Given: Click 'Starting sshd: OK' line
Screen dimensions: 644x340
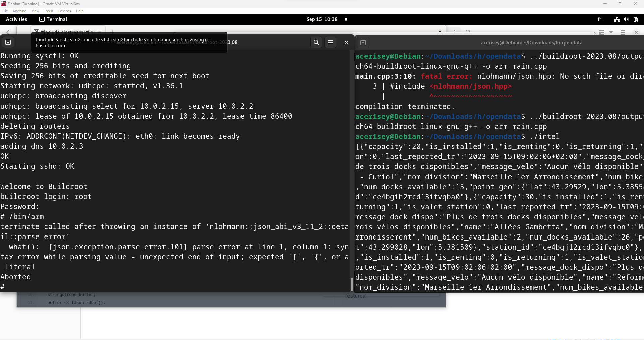Looking at the screenshot, I should click(x=37, y=166).
